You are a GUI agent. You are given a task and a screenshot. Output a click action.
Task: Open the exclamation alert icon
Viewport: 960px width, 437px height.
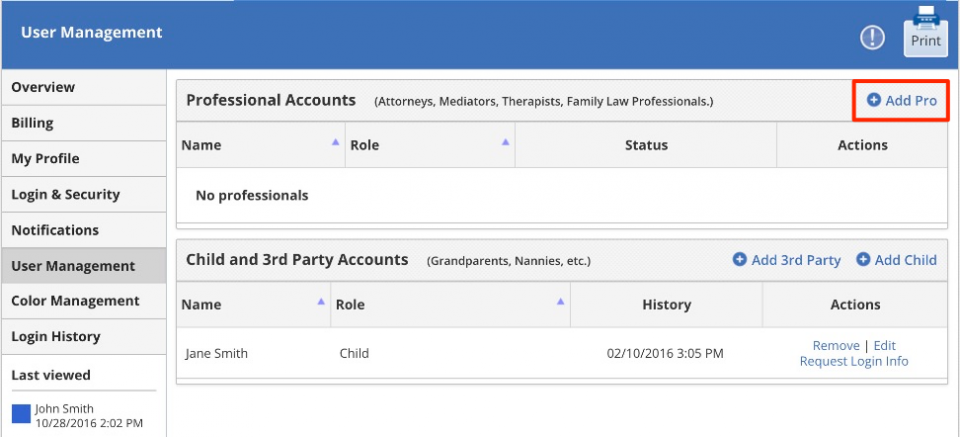pyautogui.click(x=872, y=39)
